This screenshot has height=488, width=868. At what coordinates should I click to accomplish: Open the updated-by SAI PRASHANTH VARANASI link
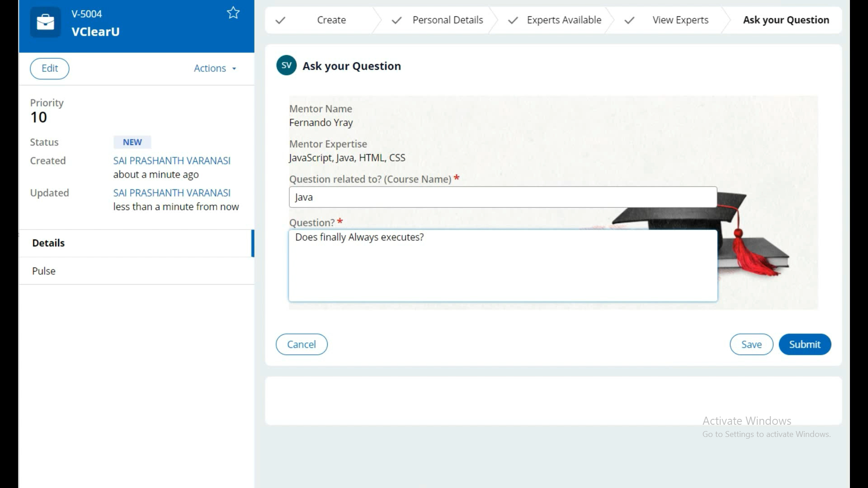(x=172, y=193)
